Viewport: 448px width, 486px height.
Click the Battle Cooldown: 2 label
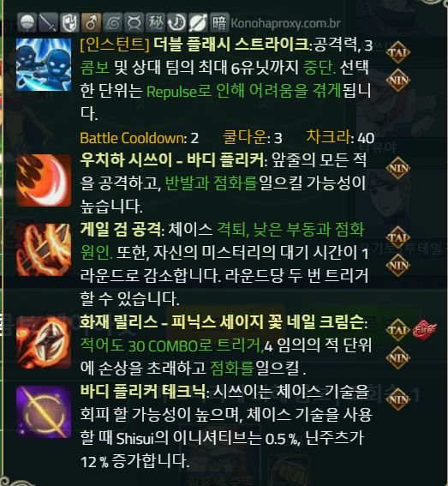click(x=139, y=138)
